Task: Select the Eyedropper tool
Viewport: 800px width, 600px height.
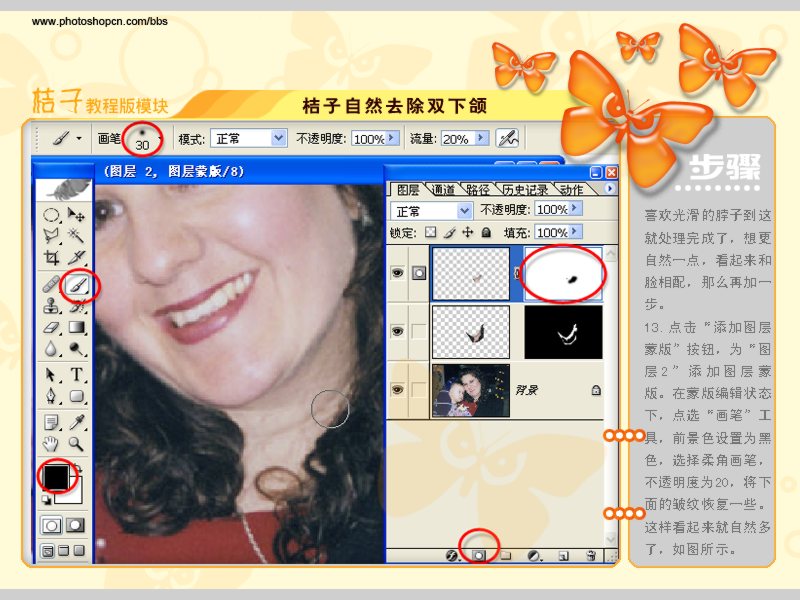Action: click(x=77, y=422)
